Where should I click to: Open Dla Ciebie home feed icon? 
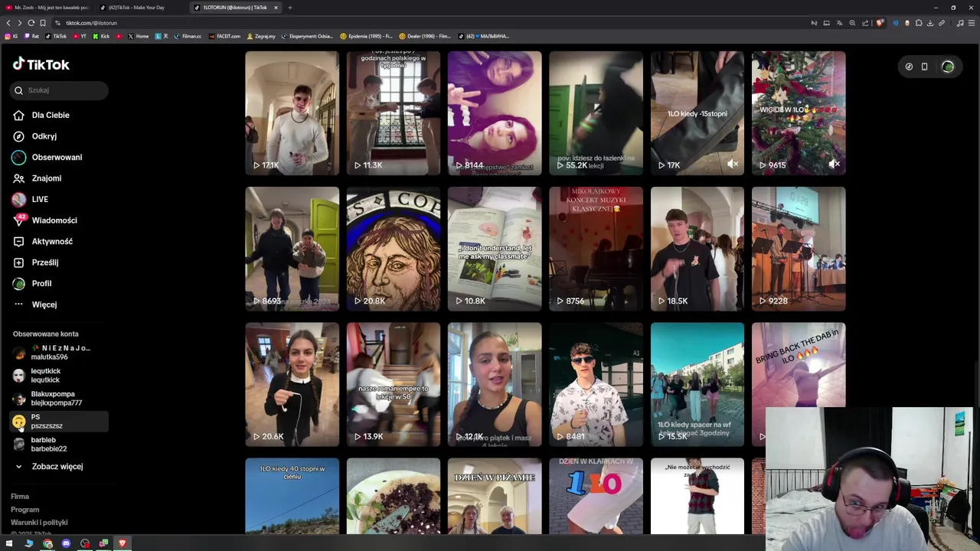[x=18, y=115]
